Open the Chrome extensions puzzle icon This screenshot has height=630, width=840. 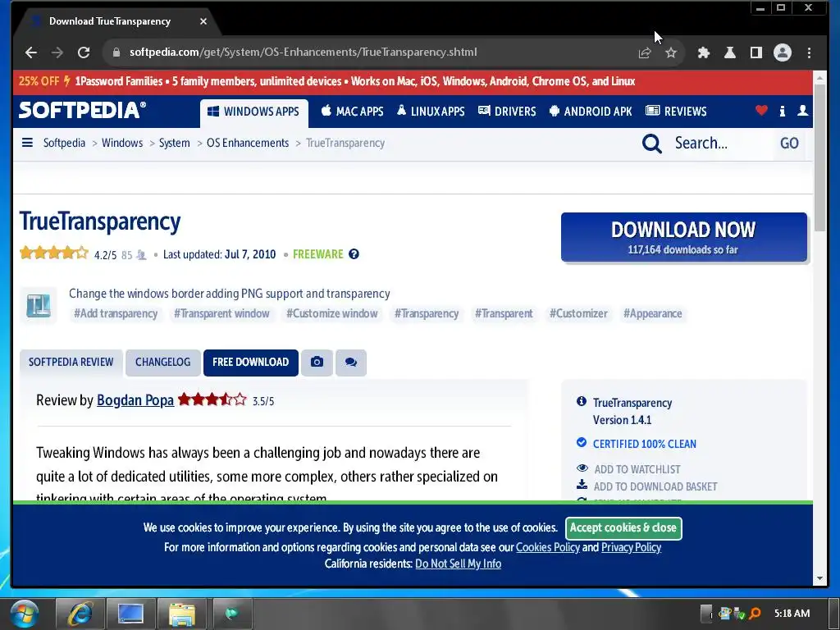click(x=703, y=52)
